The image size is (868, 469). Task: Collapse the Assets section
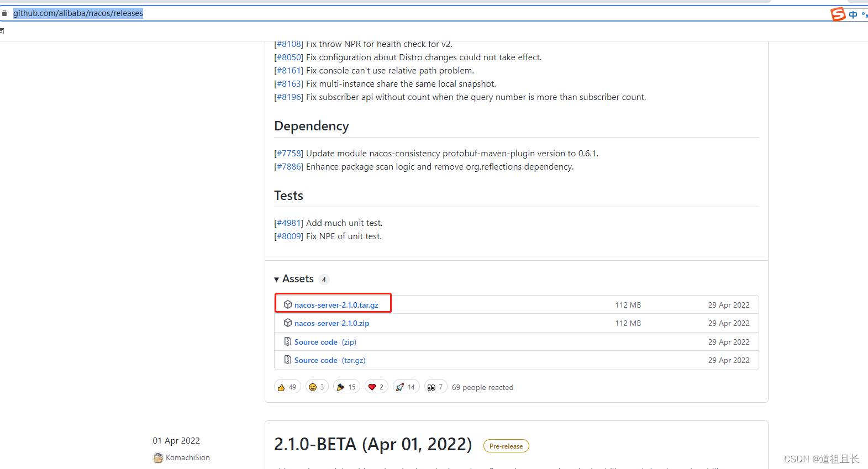(294, 279)
